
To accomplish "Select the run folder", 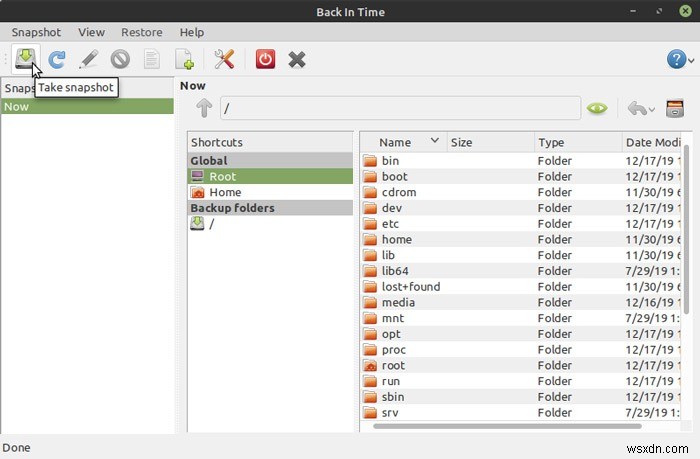I will point(521,381).
